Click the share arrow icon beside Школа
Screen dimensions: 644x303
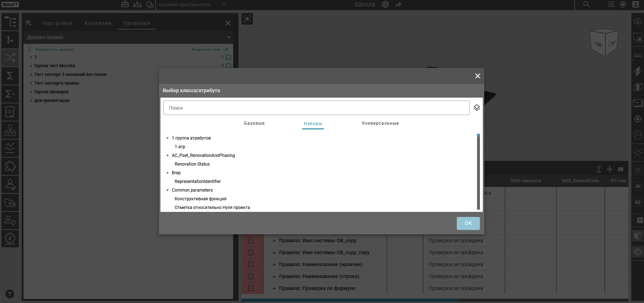coord(398,5)
